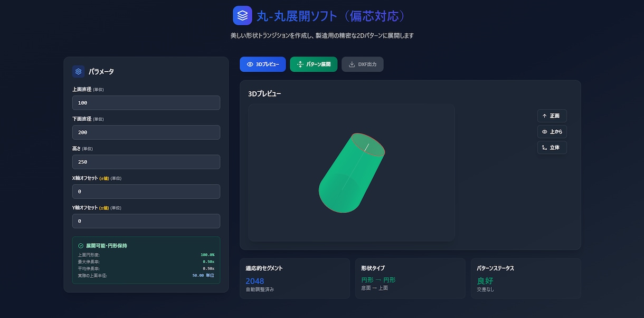Viewport: 644px width, 318px height.
Task: Open the 3Dプレビュー tab
Action: pyautogui.click(x=263, y=64)
